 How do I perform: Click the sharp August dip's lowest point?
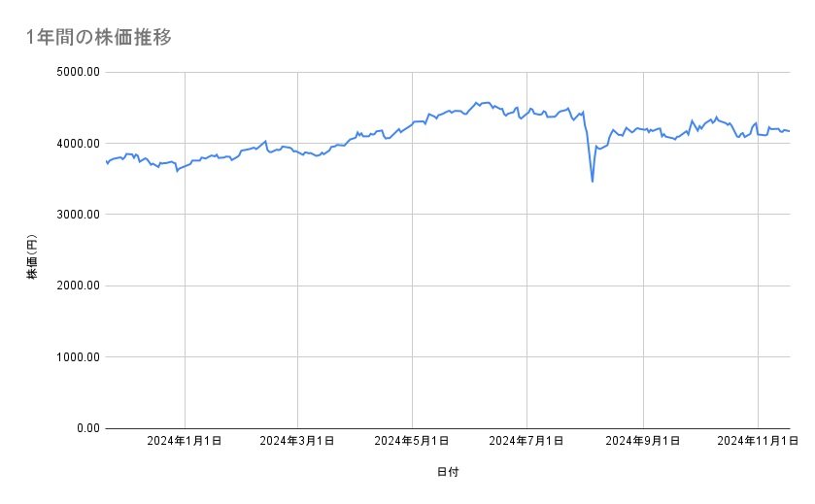[x=593, y=182]
